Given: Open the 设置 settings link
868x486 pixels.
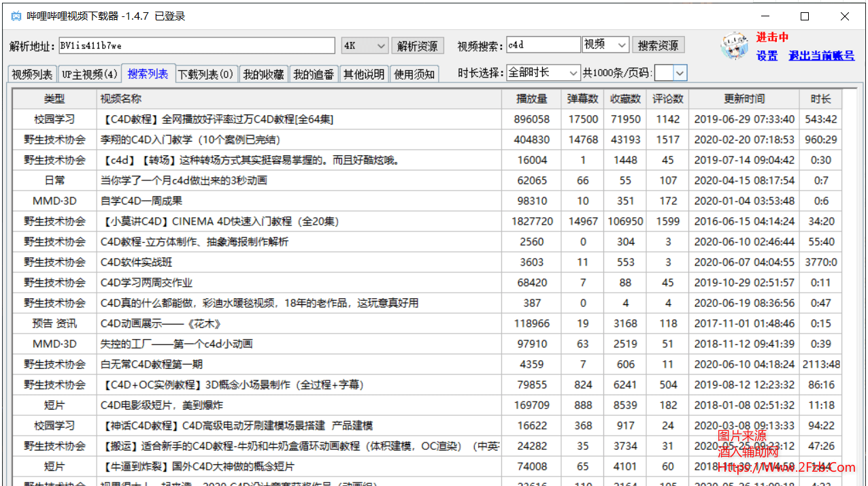Looking at the screenshot, I should pyautogui.click(x=767, y=56).
